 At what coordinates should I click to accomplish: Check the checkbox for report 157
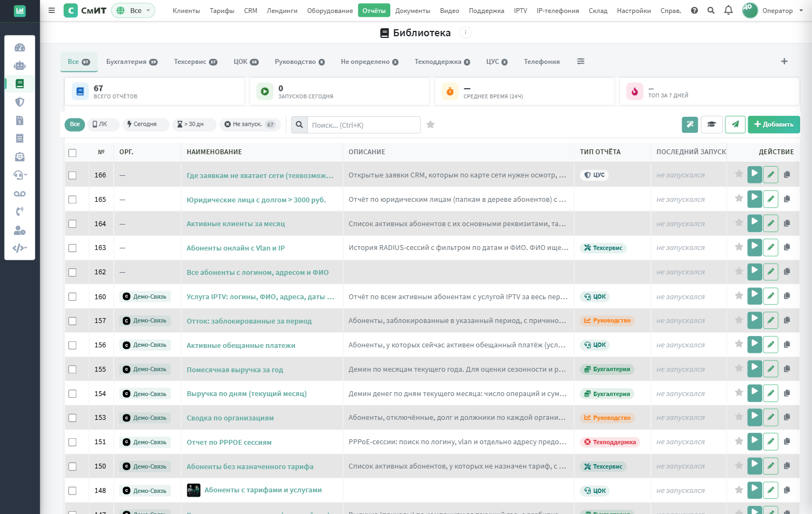tap(73, 321)
